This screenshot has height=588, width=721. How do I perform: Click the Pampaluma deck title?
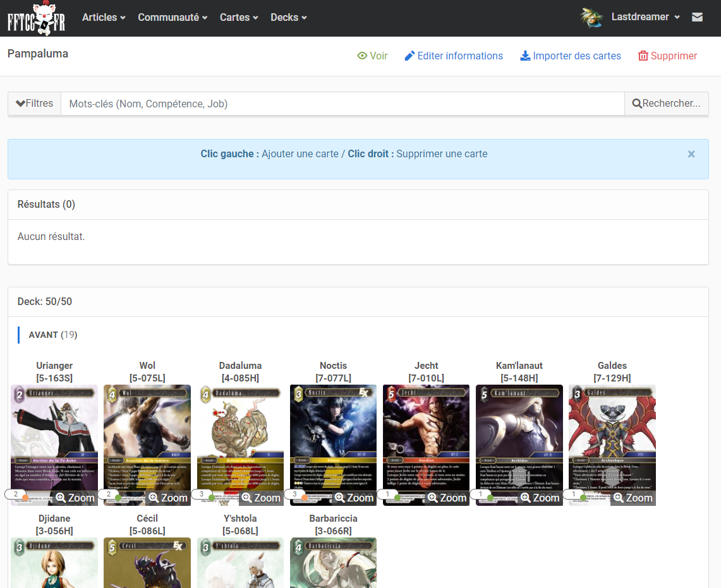tap(38, 54)
